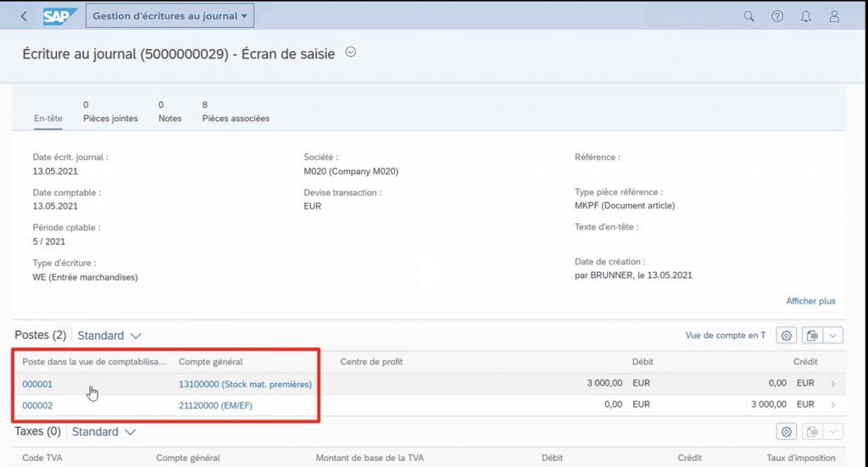
Task: Click the SAP logo
Action: (x=59, y=16)
